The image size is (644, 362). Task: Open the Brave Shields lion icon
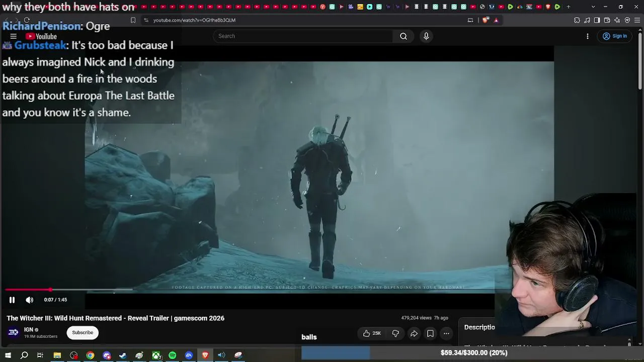485,20
